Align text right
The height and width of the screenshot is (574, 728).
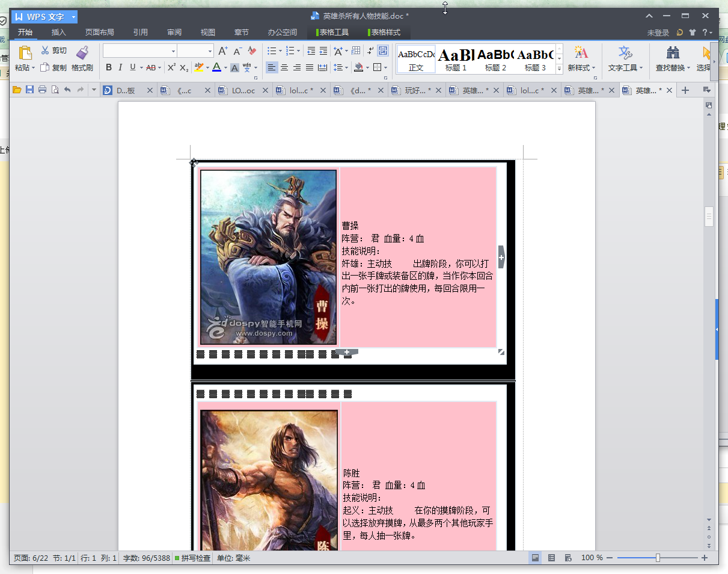[x=297, y=67]
